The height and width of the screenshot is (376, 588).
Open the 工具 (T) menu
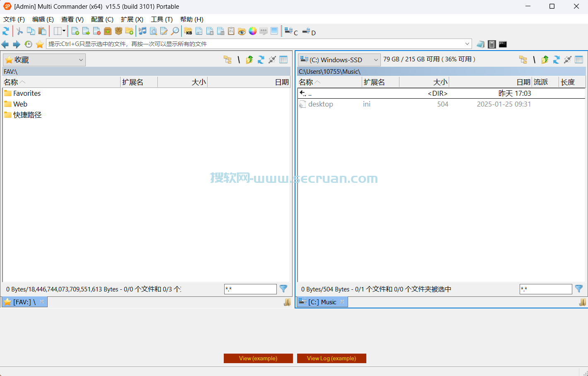click(x=162, y=19)
